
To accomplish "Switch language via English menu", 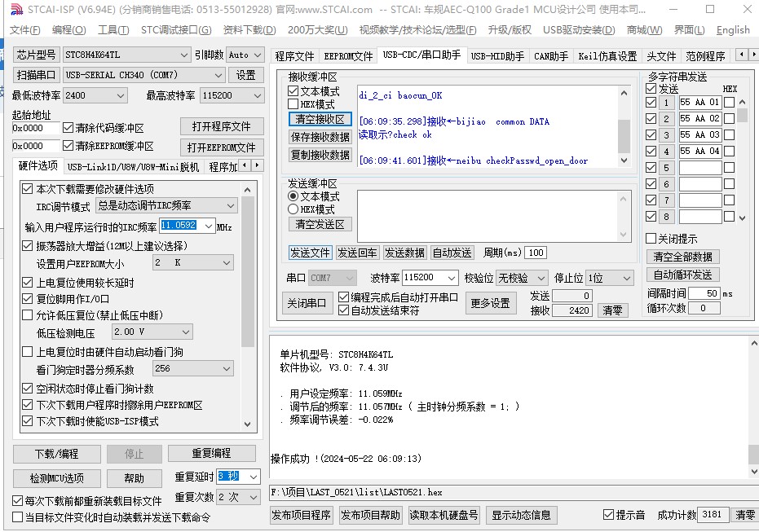I will click(x=733, y=30).
